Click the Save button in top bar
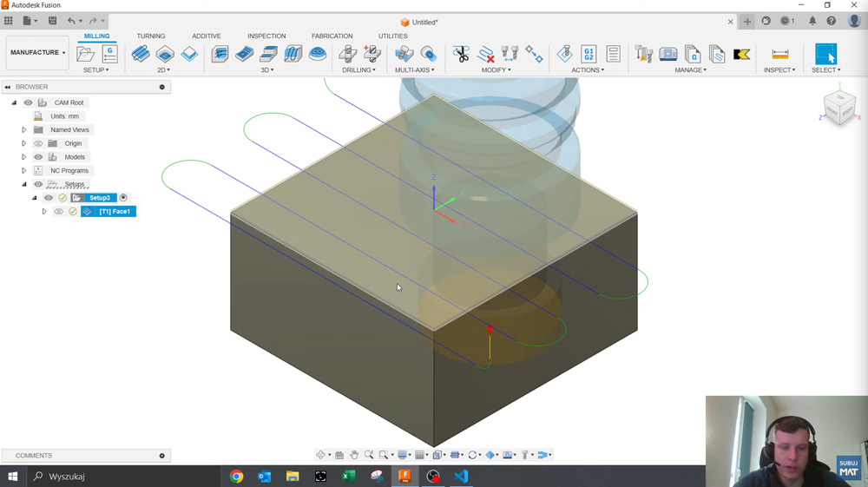 tap(53, 21)
